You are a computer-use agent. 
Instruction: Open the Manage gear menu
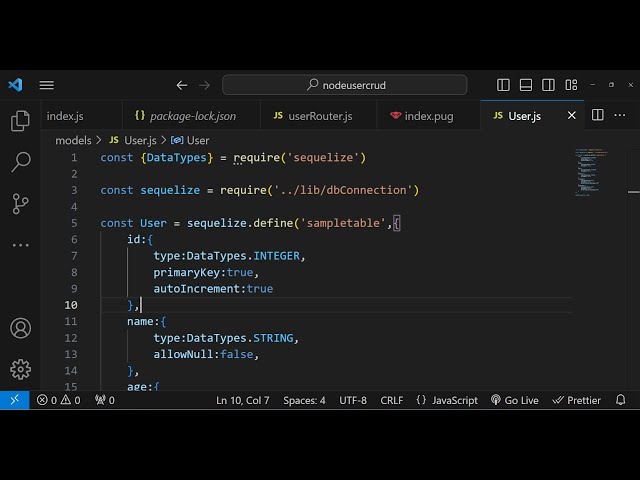20,369
